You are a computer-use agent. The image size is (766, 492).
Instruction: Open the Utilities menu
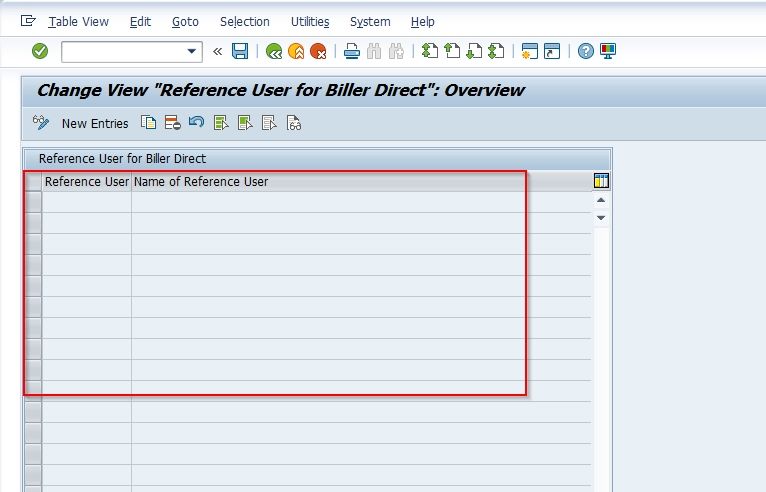point(310,21)
